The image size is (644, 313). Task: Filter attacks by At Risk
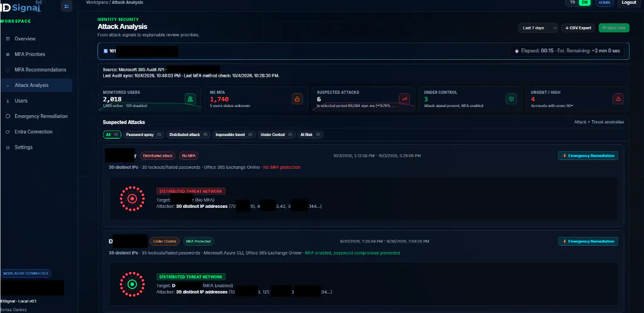(310, 135)
